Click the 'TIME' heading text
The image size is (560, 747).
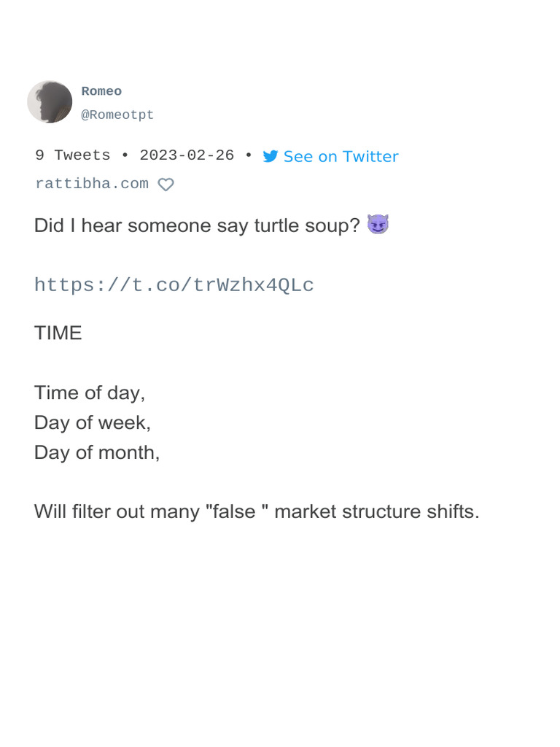(x=58, y=333)
